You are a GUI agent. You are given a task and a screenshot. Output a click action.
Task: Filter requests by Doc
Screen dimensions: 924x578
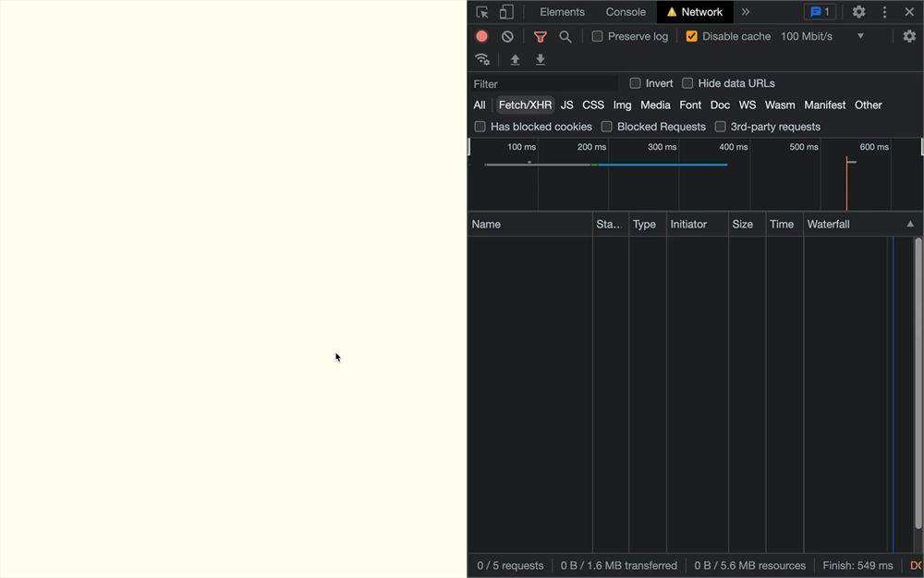pyautogui.click(x=720, y=105)
